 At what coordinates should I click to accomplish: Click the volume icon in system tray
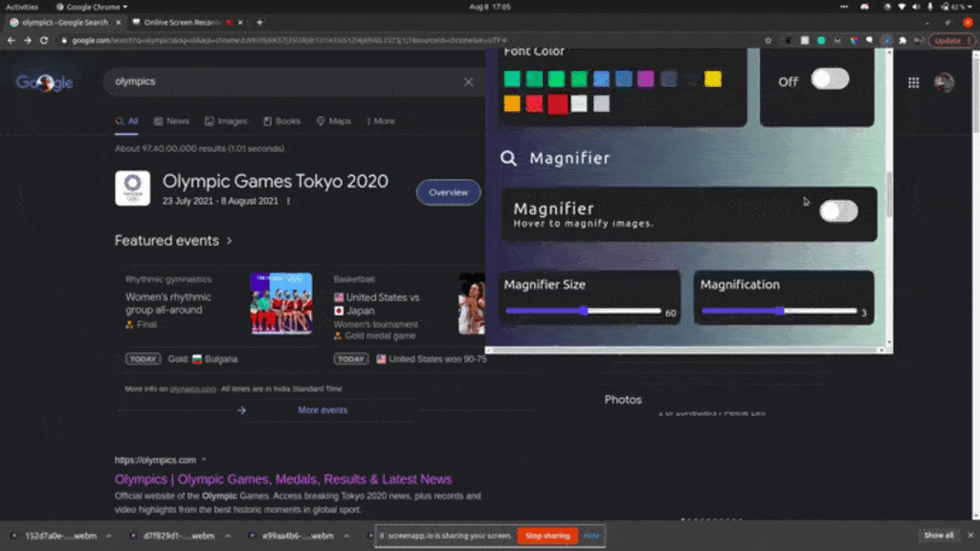(916, 7)
